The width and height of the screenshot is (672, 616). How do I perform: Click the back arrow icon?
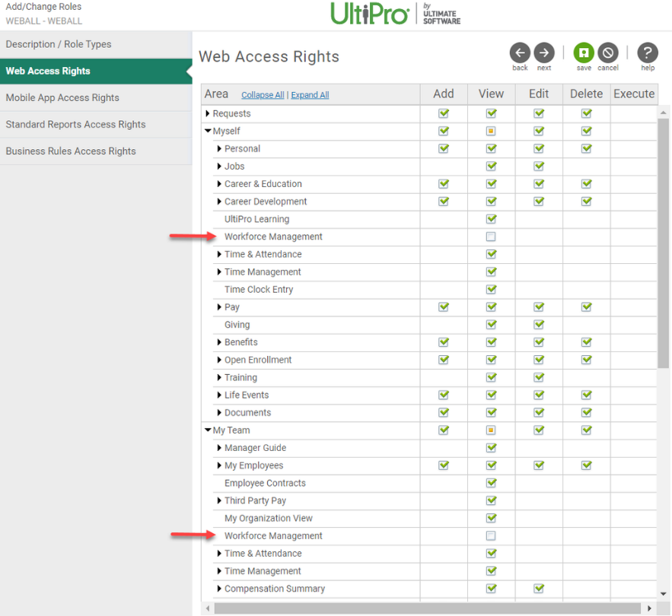pyautogui.click(x=520, y=52)
